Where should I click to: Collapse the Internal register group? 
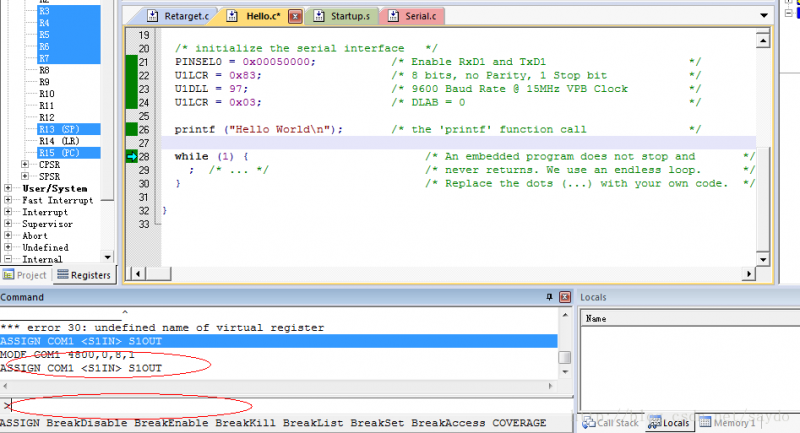[9, 259]
